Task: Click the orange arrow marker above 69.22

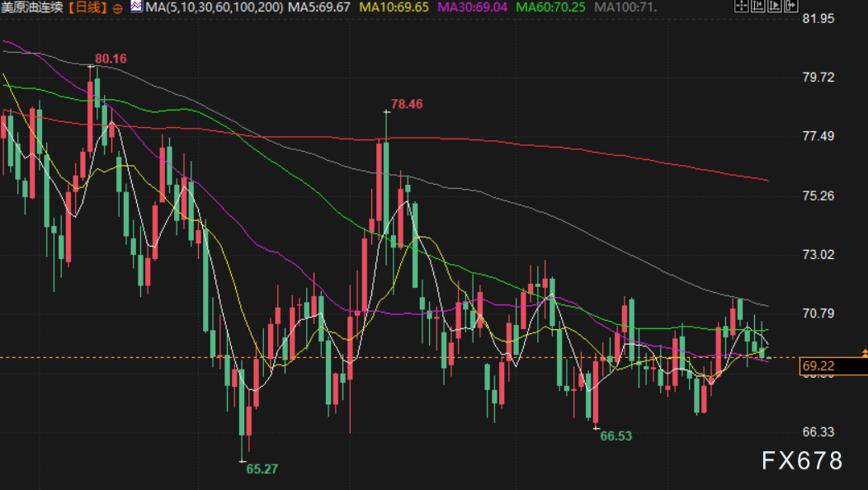Action: click(x=865, y=353)
